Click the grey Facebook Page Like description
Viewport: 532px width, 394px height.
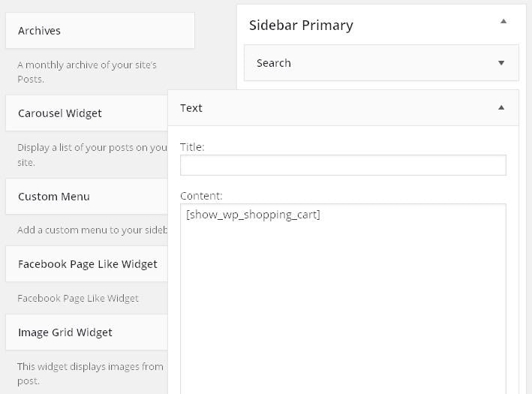pyautogui.click(x=78, y=298)
